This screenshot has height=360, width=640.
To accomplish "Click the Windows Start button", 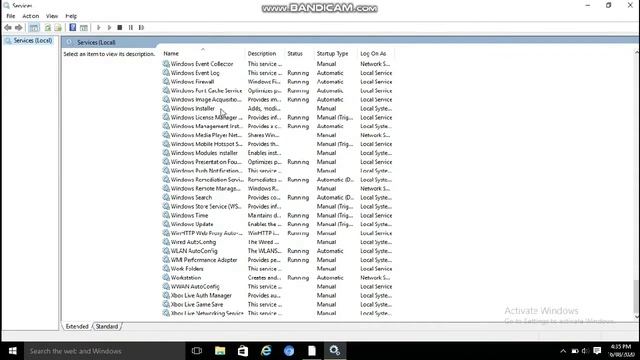I will click(x=12, y=351).
